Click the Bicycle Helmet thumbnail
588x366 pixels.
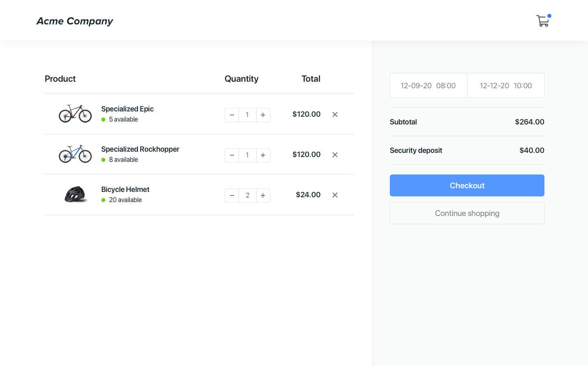75,194
